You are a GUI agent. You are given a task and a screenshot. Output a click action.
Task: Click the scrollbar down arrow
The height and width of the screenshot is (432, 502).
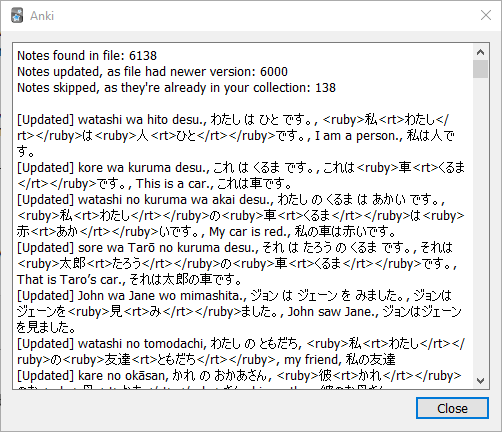480,380
